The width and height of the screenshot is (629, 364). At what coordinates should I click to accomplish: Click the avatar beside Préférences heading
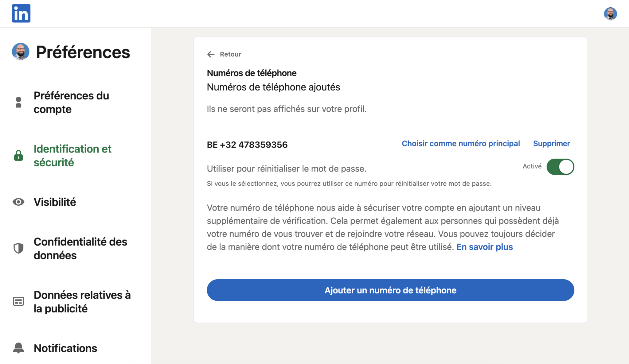(x=21, y=52)
